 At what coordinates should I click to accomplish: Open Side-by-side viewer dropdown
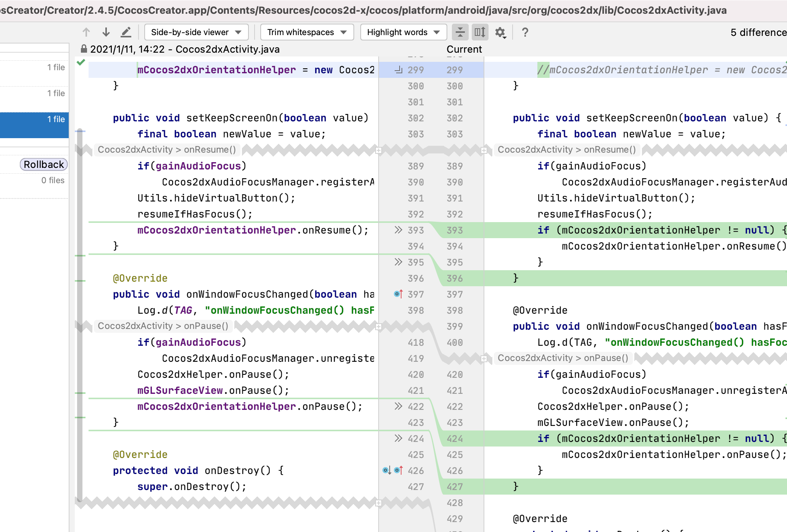click(x=196, y=32)
